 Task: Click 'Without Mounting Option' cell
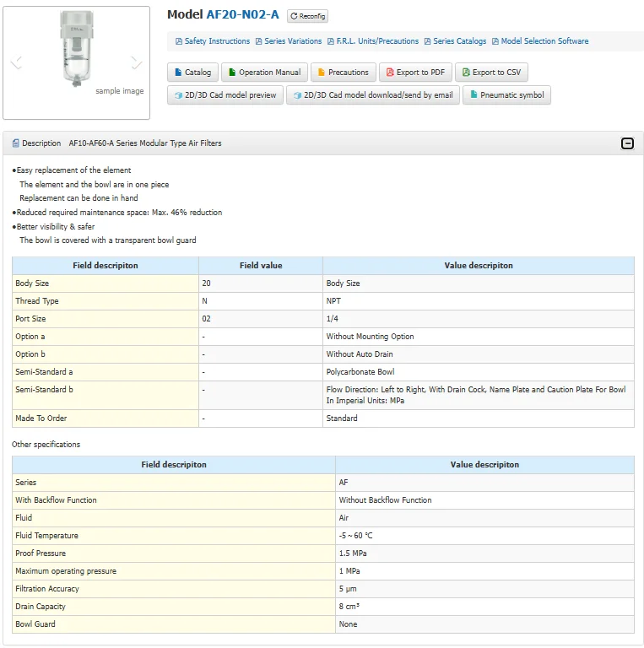point(479,337)
